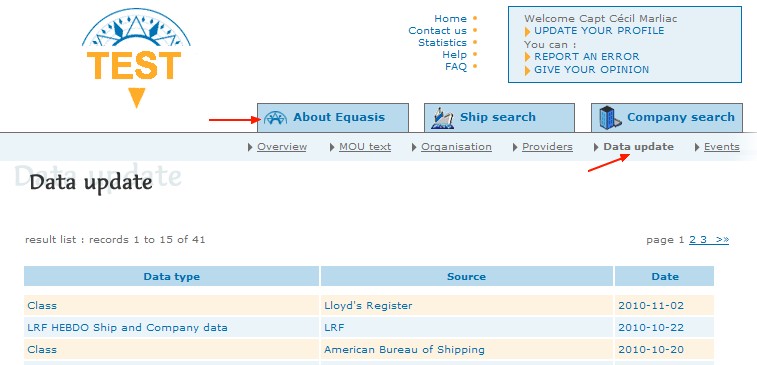The width and height of the screenshot is (757, 365).
Task: Click the building icon beside Company search
Action: point(610,118)
